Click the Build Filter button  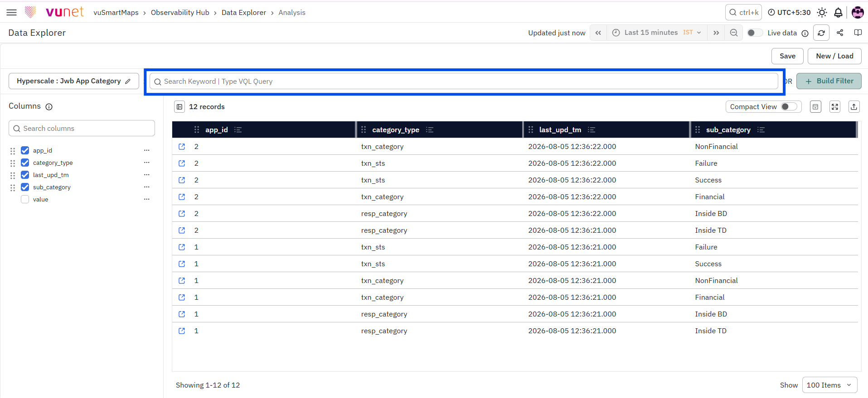coord(829,81)
